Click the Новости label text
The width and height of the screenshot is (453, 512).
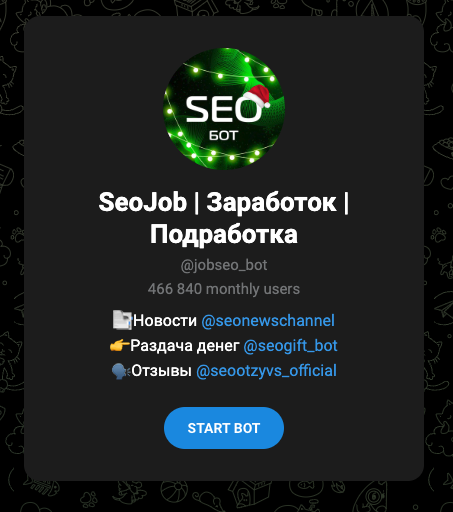(x=165, y=321)
